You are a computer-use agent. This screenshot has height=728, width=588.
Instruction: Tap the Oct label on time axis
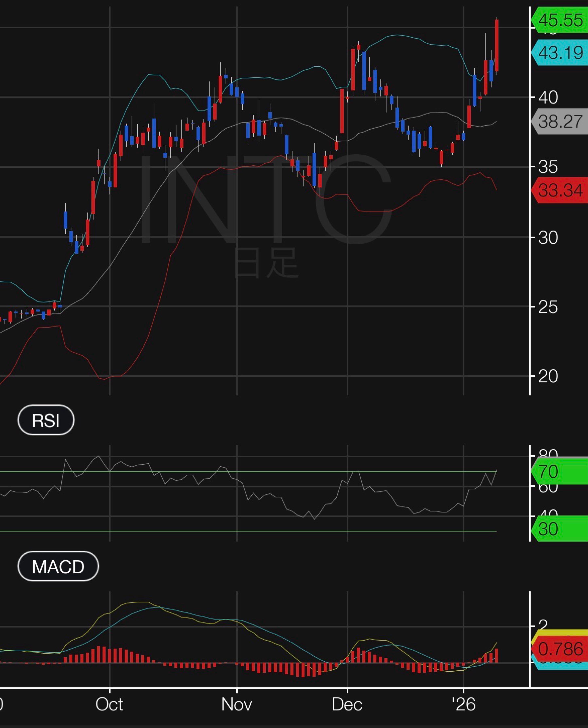(x=109, y=705)
